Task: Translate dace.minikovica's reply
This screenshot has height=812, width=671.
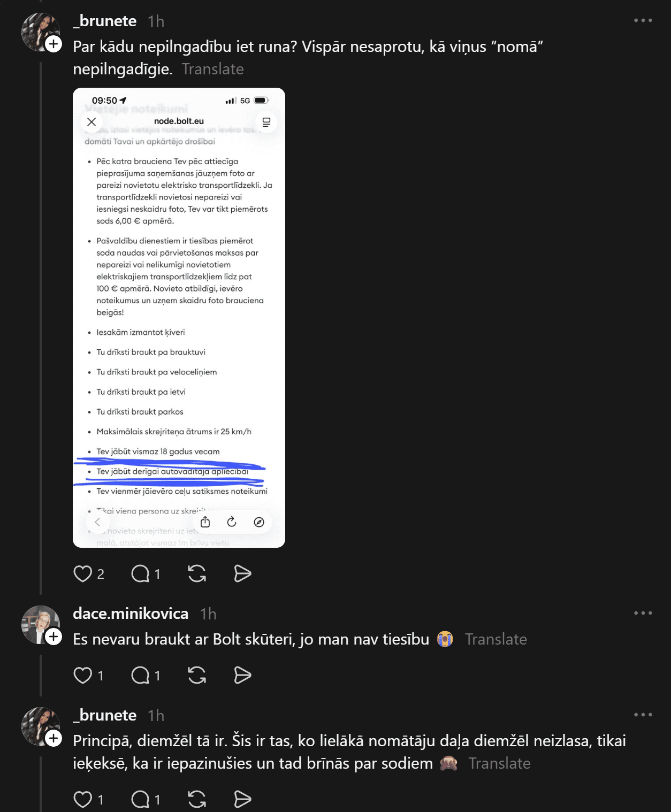Action: pos(496,639)
